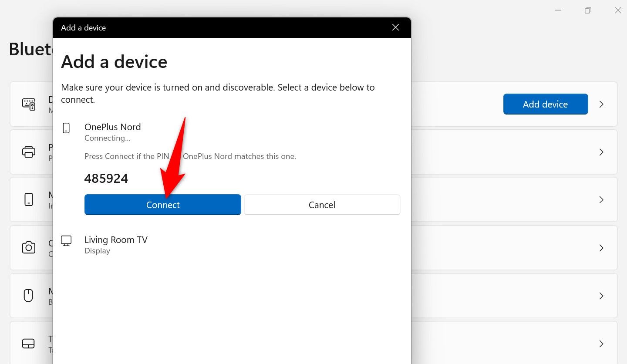Click the display icon beside Living Room TV
This screenshot has width=627, height=364.
click(x=66, y=241)
